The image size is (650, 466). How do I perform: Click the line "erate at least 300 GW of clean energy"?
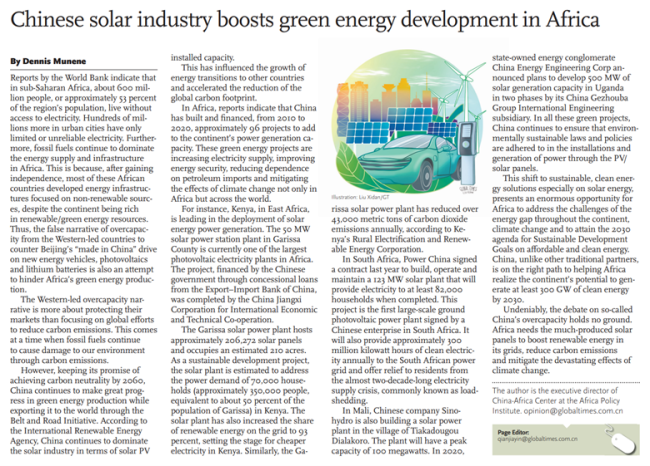coord(560,289)
